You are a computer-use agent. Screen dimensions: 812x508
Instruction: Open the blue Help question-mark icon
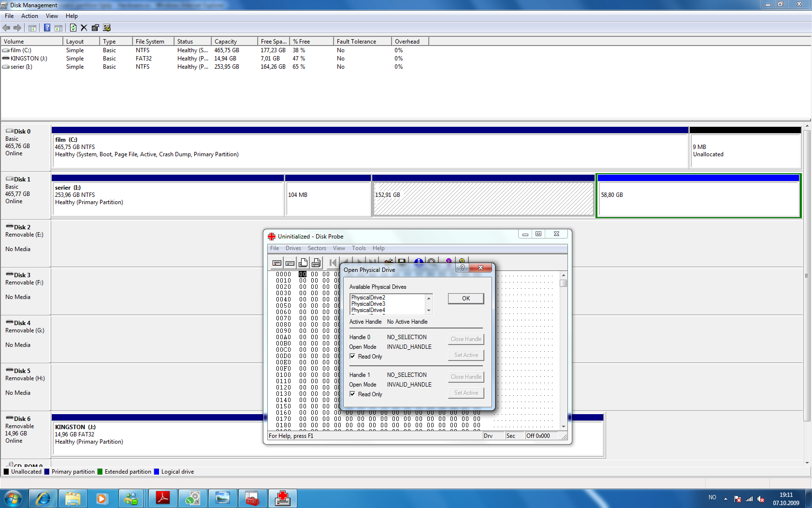coord(47,28)
